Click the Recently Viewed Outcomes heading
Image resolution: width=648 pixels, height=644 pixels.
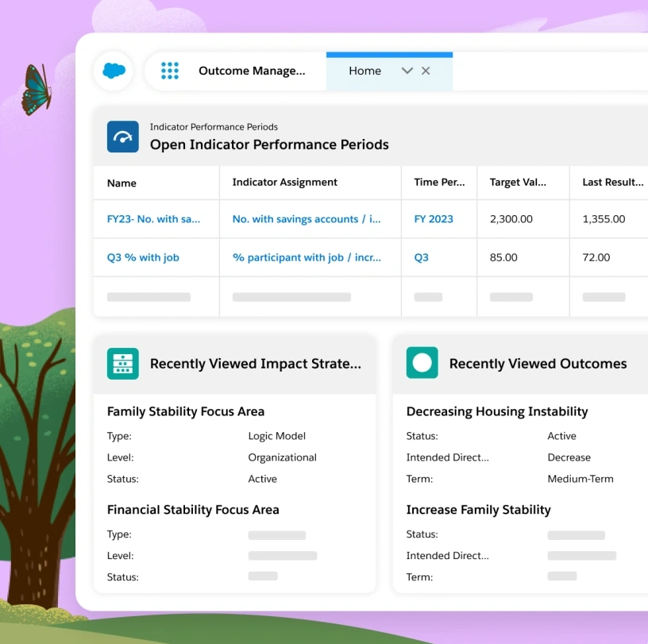coord(538,364)
